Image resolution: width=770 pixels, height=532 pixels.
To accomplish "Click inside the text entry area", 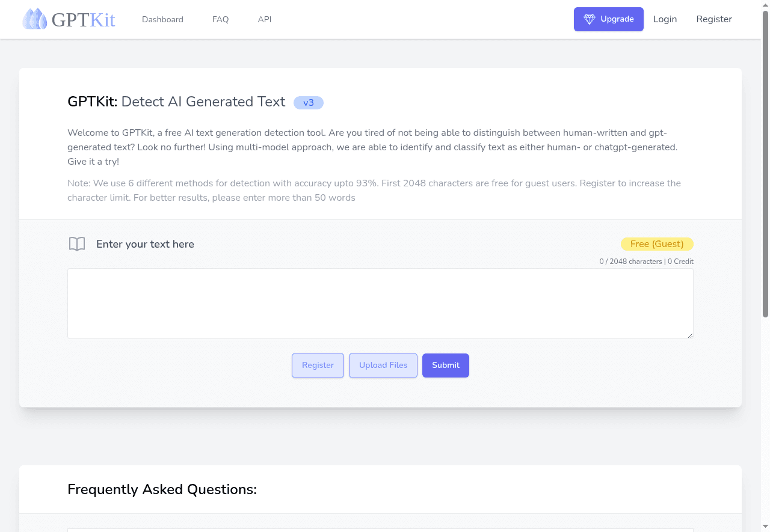I will (x=380, y=303).
